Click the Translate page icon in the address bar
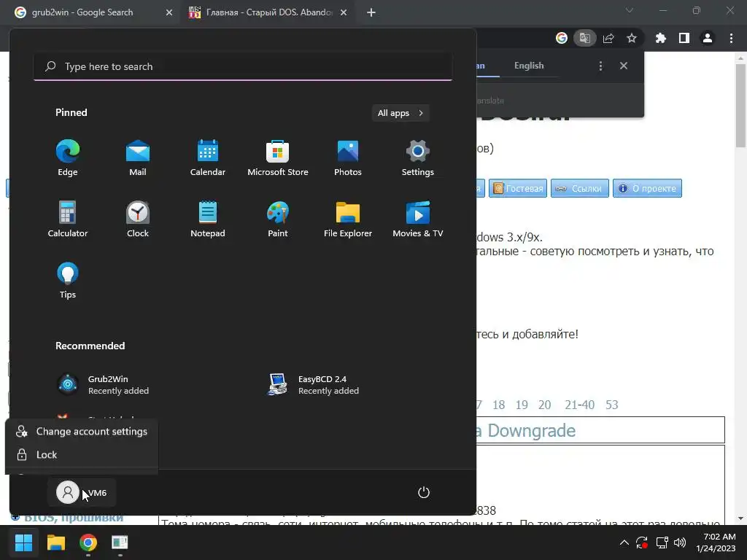This screenshot has width=747, height=560. click(585, 38)
